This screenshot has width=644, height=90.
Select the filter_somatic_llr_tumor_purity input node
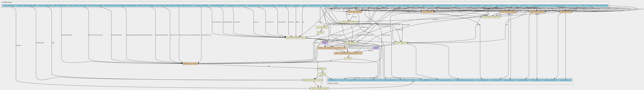pos(78,5)
